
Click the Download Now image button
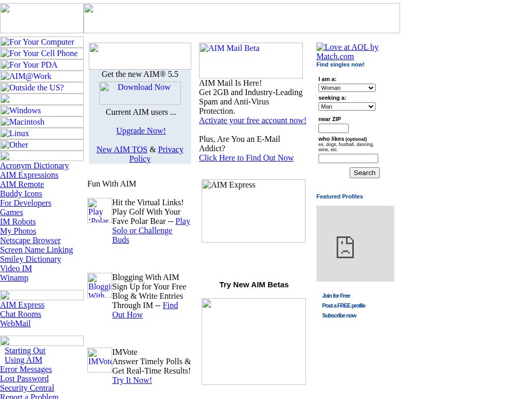140,94
